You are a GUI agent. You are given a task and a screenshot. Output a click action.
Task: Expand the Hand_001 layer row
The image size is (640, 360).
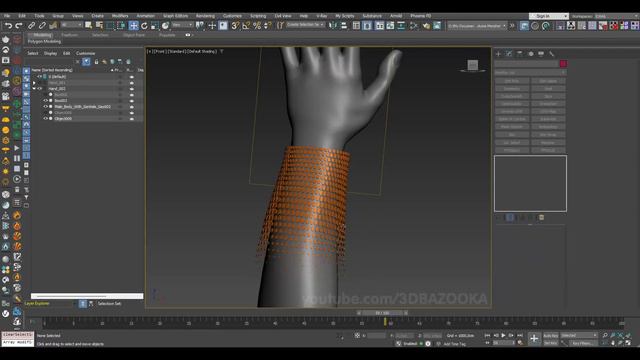click(x=34, y=82)
